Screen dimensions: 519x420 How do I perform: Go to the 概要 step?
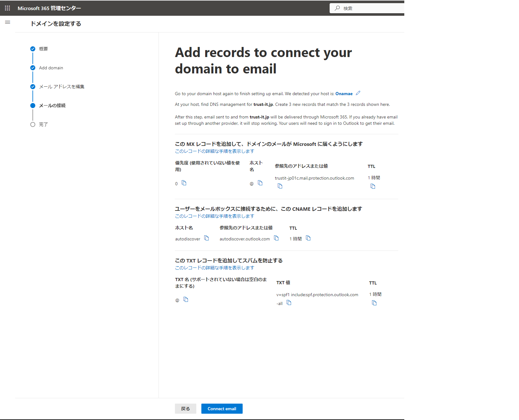point(43,49)
